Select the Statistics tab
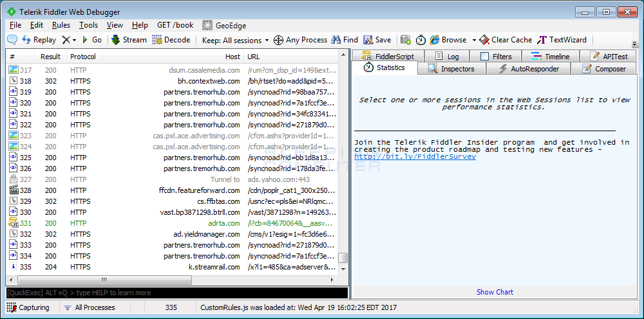This screenshot has height=319, width=644. click(x=384, y=68)
